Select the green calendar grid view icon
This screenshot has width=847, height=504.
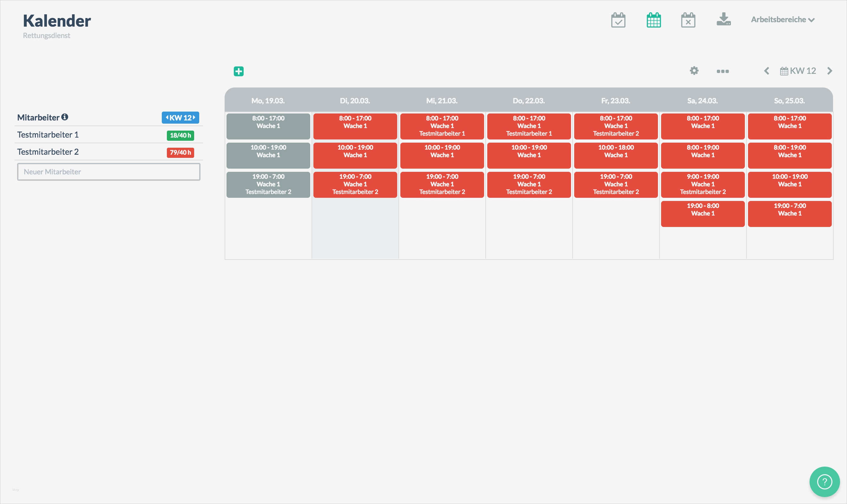(653, 20)
